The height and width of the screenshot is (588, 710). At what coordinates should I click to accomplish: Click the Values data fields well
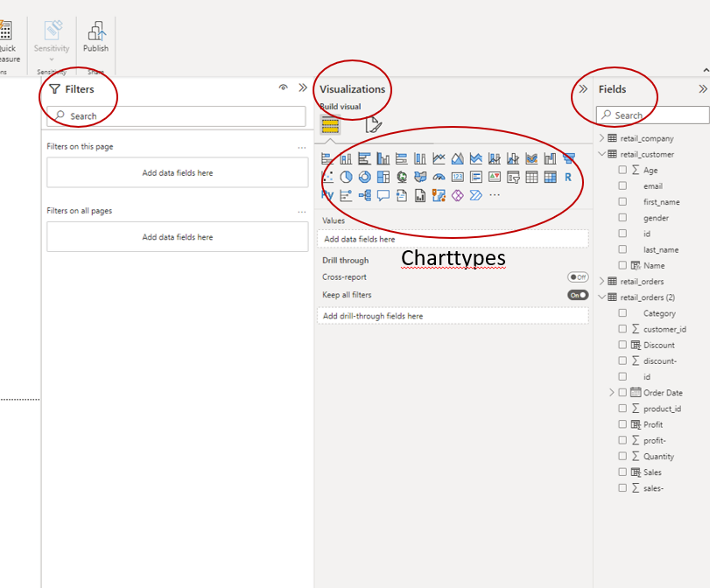pos(453,239)
